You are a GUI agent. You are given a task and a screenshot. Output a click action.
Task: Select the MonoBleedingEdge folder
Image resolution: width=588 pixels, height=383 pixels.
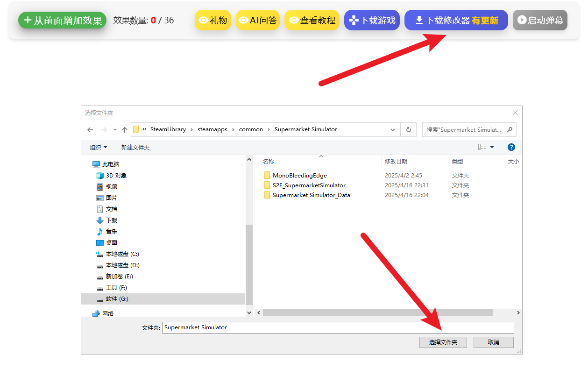pyautogui.click(x=299, y=176)
